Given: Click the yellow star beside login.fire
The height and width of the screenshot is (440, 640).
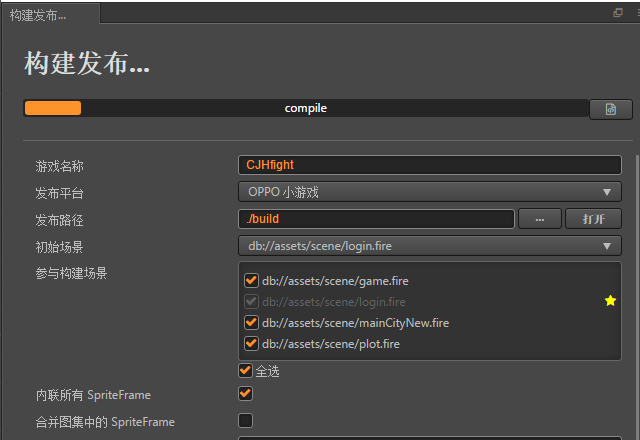Looking at the screenshot, I should point(610,301).
